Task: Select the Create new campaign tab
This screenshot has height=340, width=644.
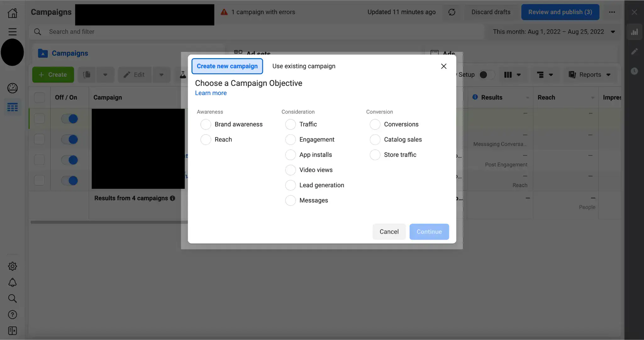Action: [227, 66]
